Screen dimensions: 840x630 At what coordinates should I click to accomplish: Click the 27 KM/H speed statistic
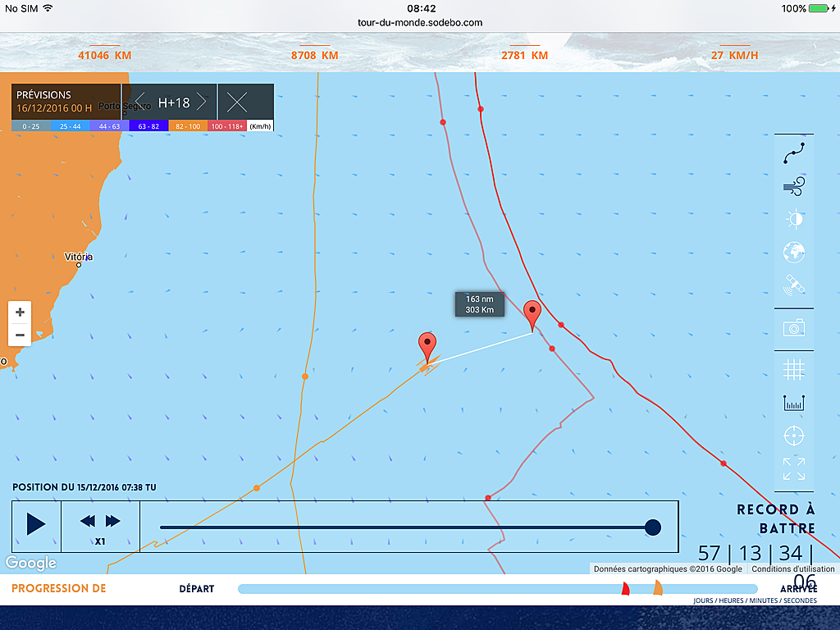click(x=734, y=55)
